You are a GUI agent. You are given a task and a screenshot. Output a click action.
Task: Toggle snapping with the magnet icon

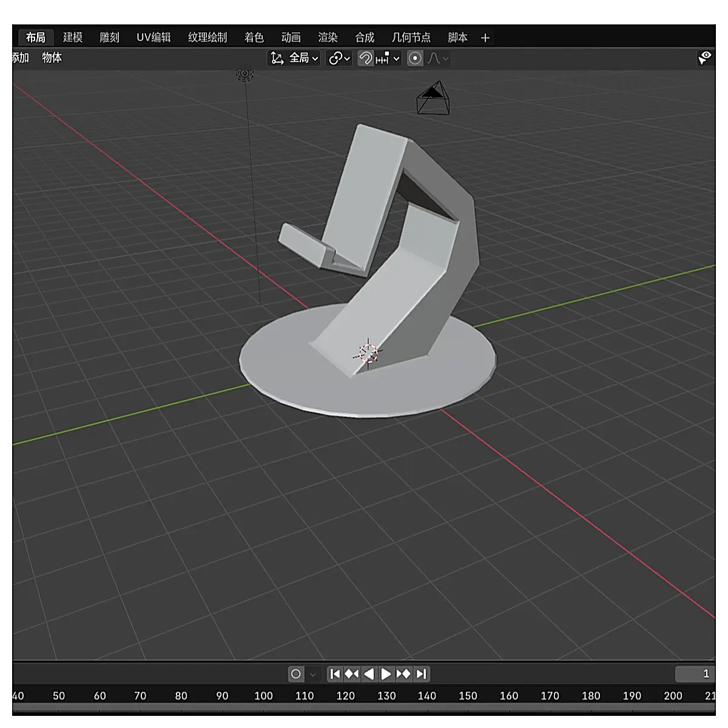tap(365, 58)
